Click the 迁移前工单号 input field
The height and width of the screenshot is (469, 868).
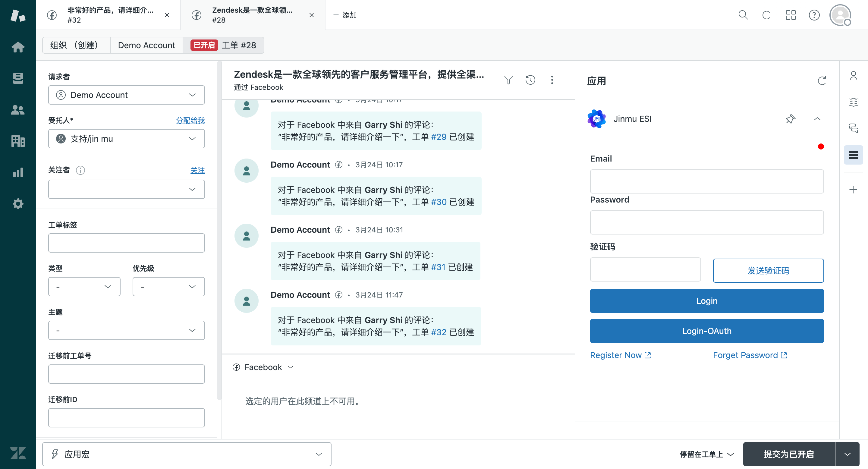click(x=126, y=374)
